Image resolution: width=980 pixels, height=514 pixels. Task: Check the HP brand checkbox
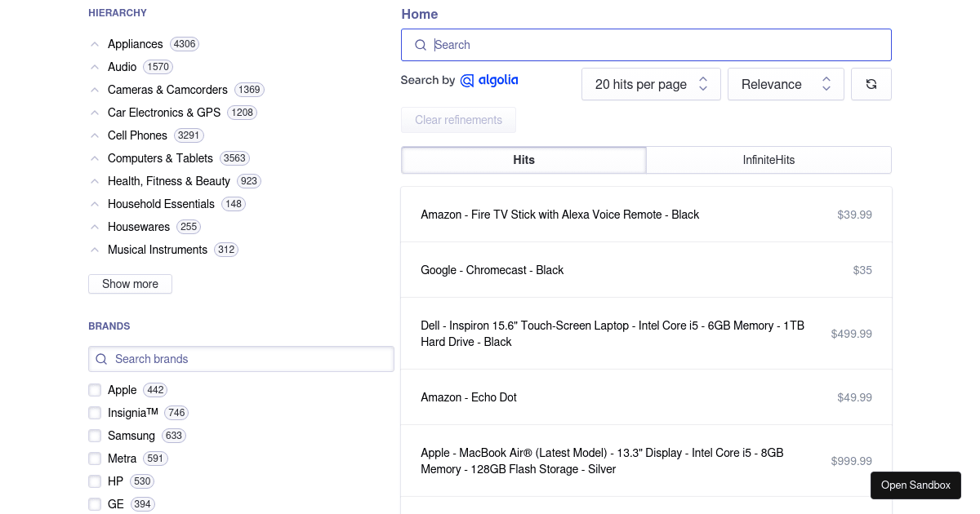point(94,481)
